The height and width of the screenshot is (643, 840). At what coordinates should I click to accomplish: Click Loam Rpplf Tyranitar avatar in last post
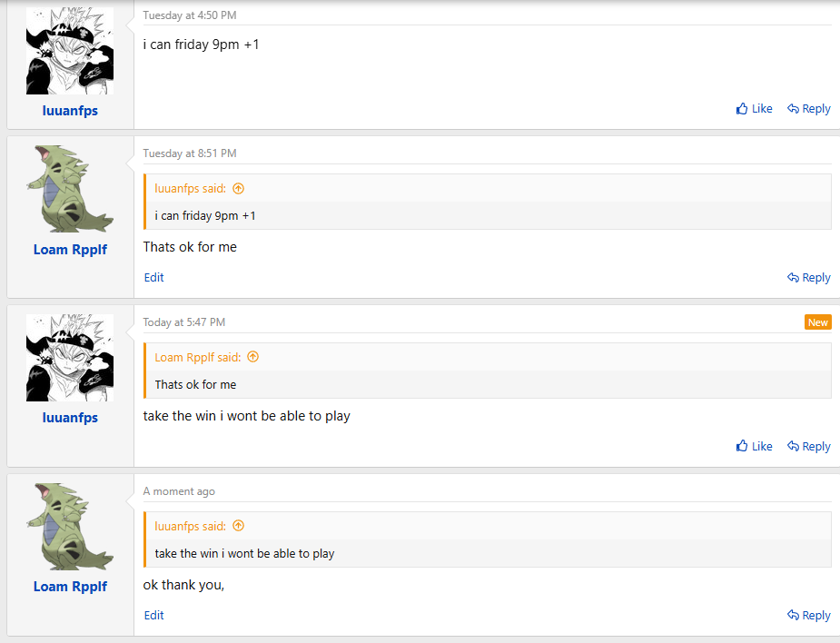[70, 527]
